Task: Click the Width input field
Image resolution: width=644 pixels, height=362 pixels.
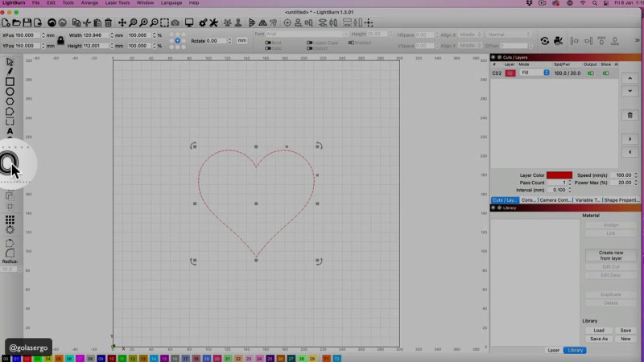Action: coord(97,35)
